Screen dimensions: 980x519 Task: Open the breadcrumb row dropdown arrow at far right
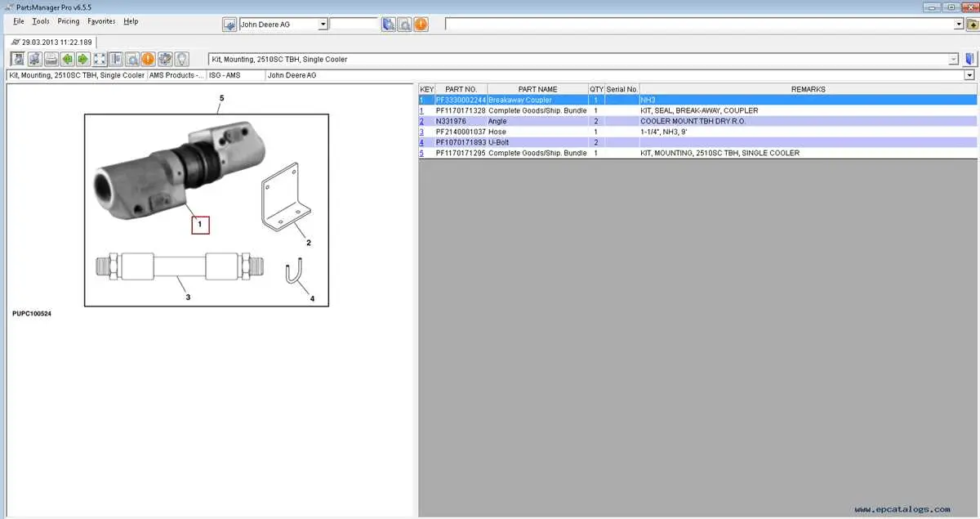(x=969, y=75)
